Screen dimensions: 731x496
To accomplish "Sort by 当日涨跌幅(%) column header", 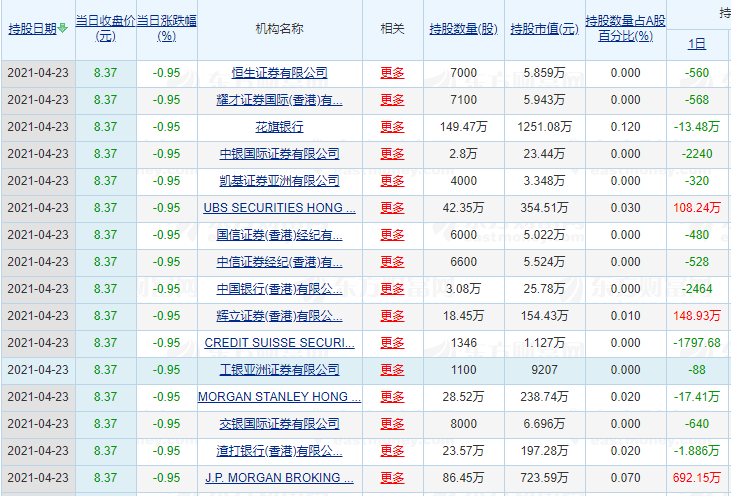I will coord(166,28).
